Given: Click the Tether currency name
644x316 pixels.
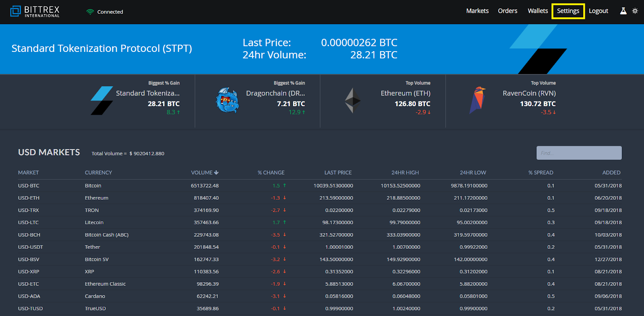Looking at the screenshot, I should click(x=92, y=247).
